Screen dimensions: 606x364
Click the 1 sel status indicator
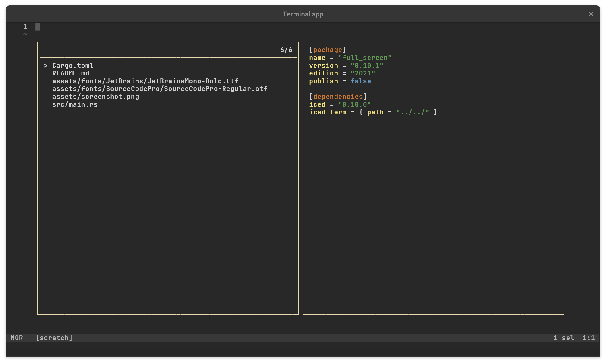(564, 338)
